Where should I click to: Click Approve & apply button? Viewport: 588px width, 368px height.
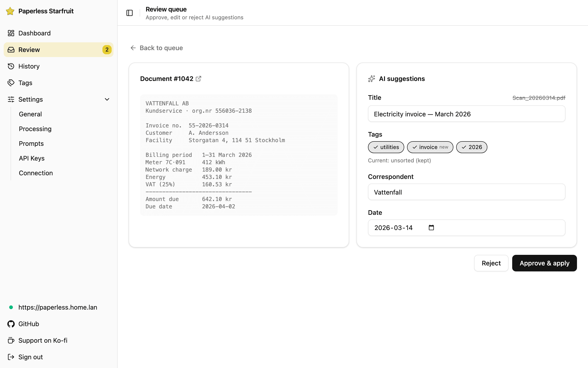point(545,263)
